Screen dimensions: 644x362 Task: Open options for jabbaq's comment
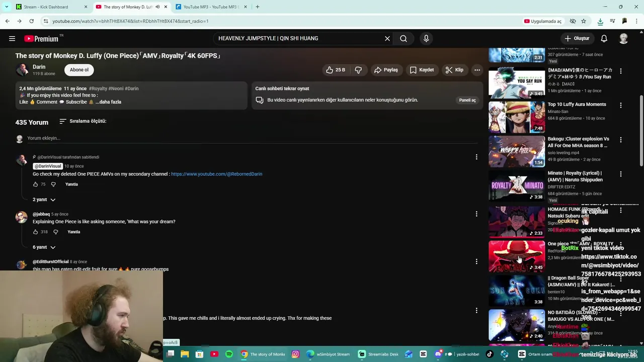click(476, 214)
